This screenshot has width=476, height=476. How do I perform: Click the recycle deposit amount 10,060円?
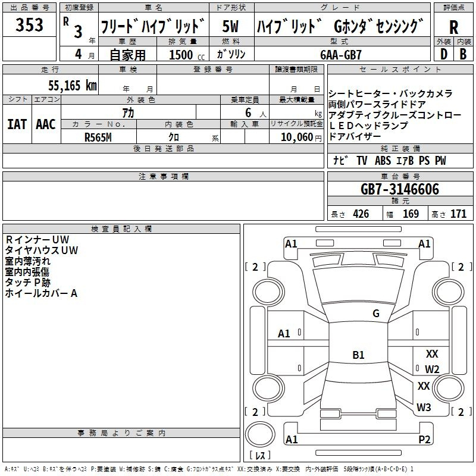[296, 137]
